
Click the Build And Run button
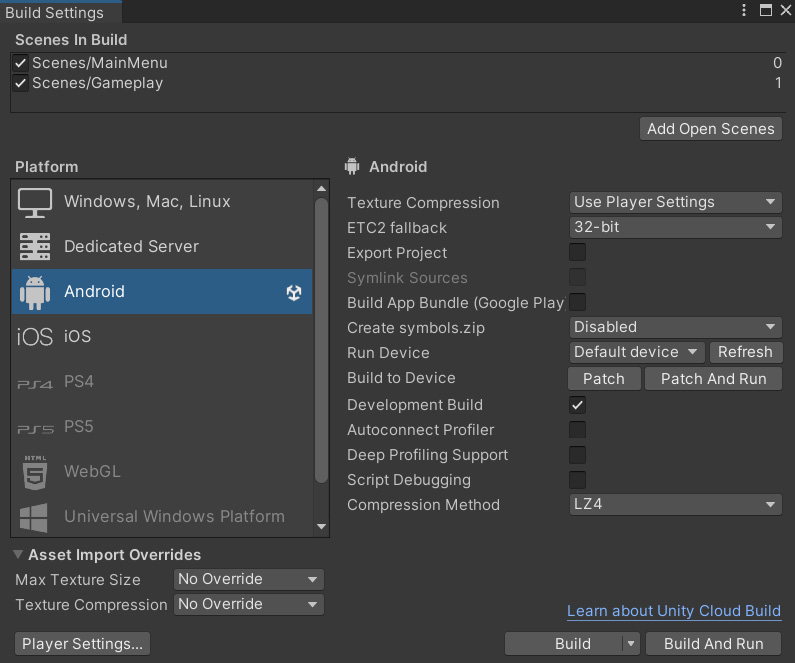pyautogui.click(x=713, y=644)
